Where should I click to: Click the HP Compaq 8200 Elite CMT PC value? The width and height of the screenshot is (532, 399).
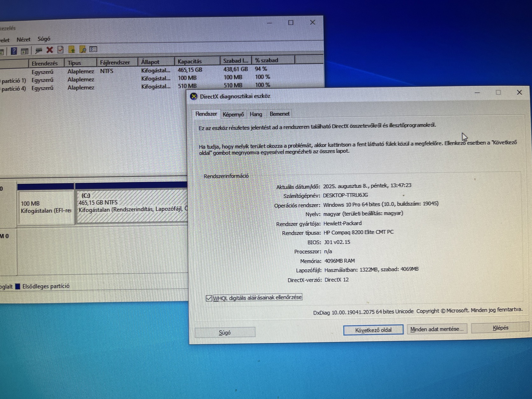(x=359, y=232)
